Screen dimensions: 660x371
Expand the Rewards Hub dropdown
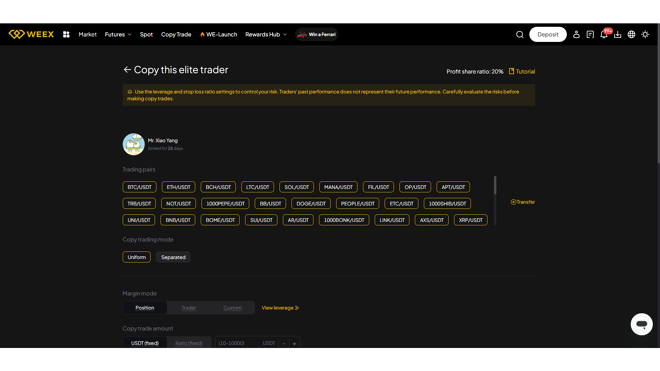(x=266, y=35)
